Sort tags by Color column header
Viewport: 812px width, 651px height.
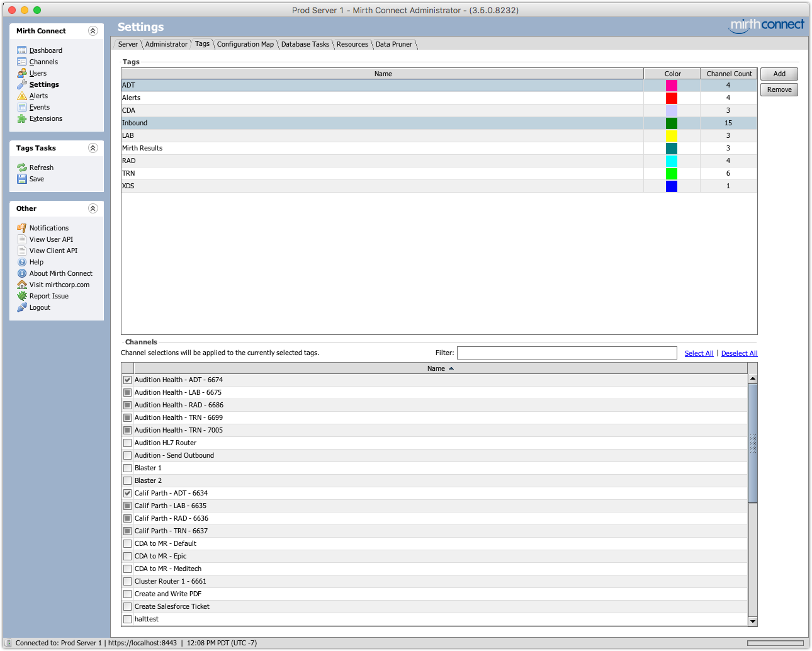[x=672, y=74]
